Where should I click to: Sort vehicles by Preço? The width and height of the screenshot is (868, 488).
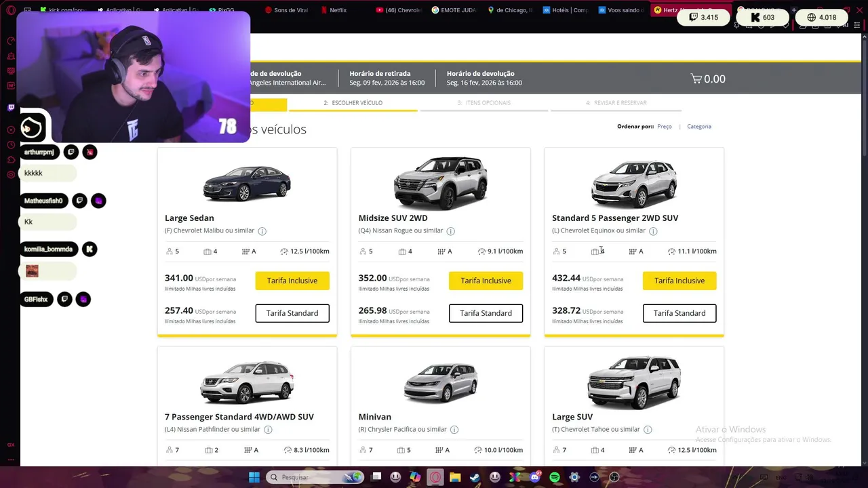coord(665,127)
